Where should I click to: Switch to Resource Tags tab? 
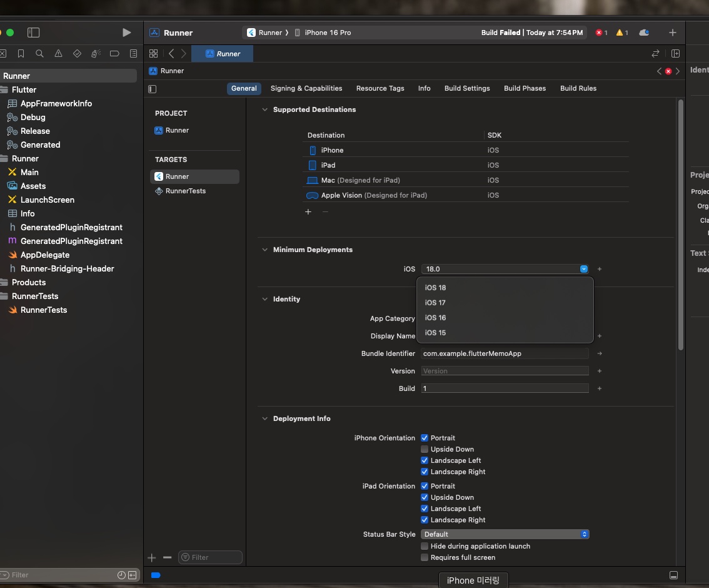380,88
